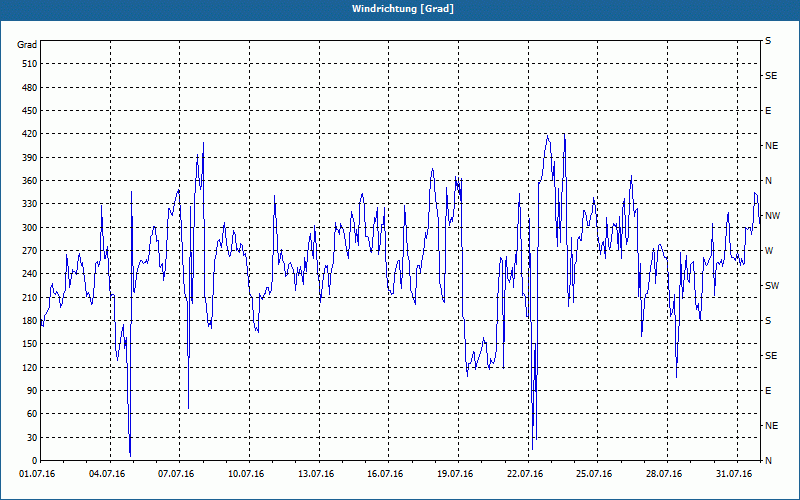Click the "N" compass label level with 360
The image size is (800, 500).
click(768, 181)
